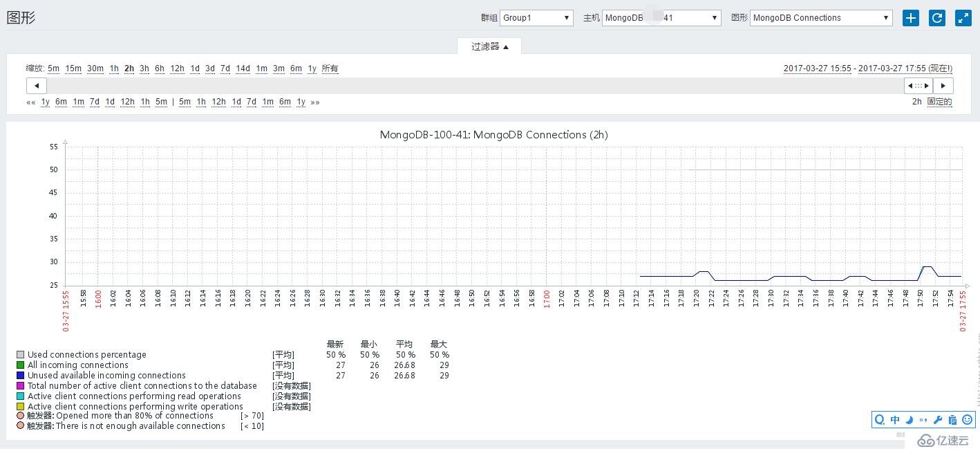Screen dimensions: 980x449
Task: Set zoom to 12h in zoom row
Action: [x=178, y=68]
